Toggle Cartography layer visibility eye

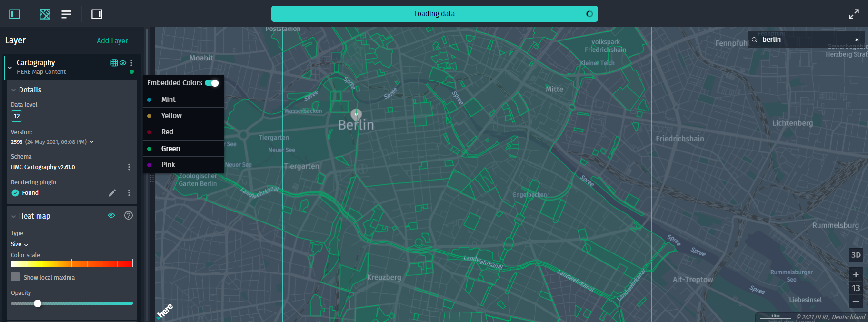pyautogui.click(x=123, y=63)
